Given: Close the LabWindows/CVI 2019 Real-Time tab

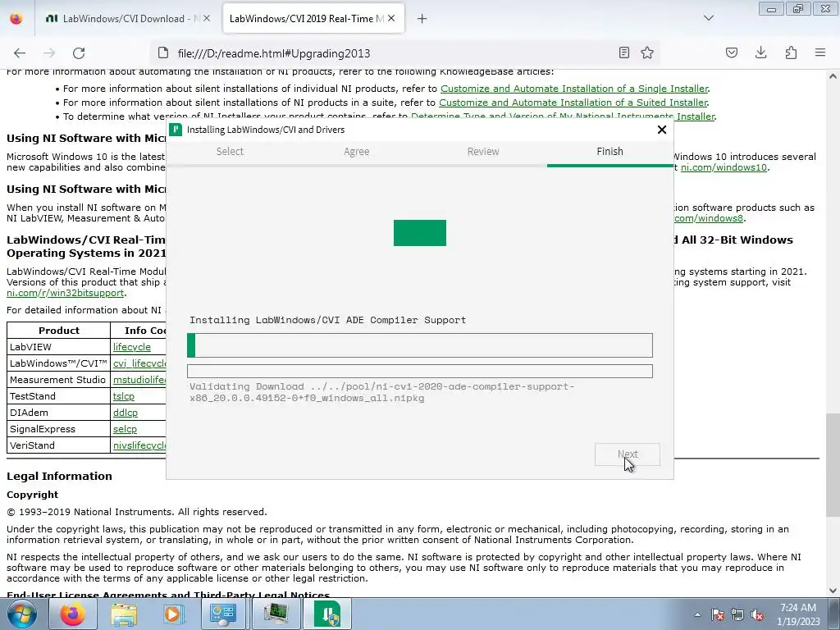Looking at the screenshot, I should (x=391, y=18).
